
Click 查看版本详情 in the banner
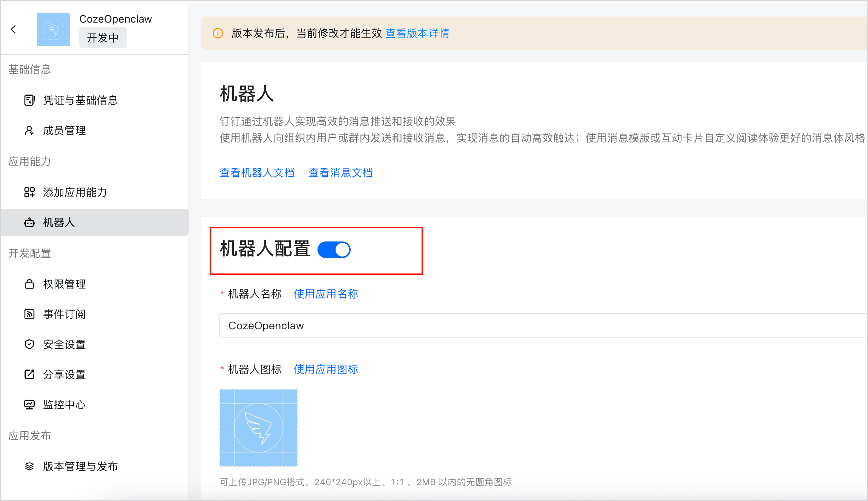pos(417,33)
